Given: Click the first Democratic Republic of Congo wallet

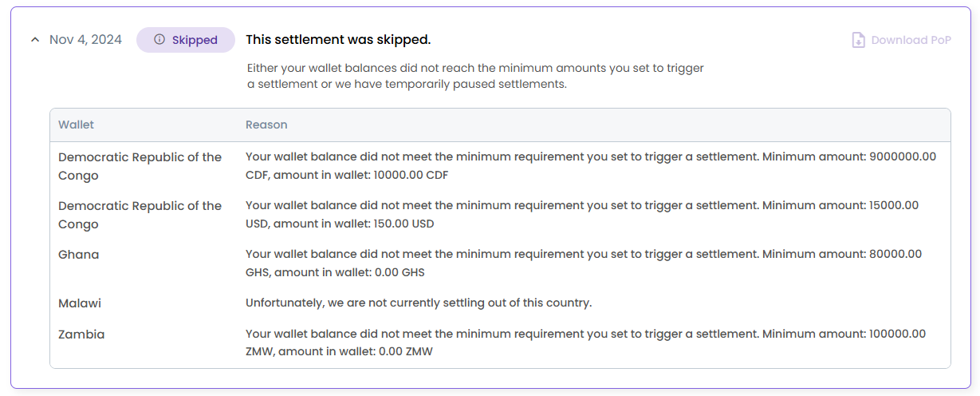Looking at the screenshot, I should point(140,166).
